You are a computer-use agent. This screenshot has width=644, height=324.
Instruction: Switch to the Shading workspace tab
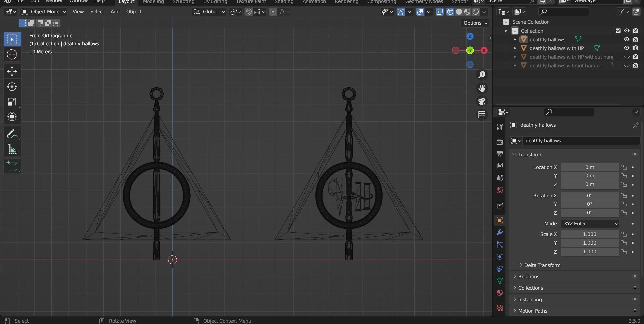tap(284, 2)
